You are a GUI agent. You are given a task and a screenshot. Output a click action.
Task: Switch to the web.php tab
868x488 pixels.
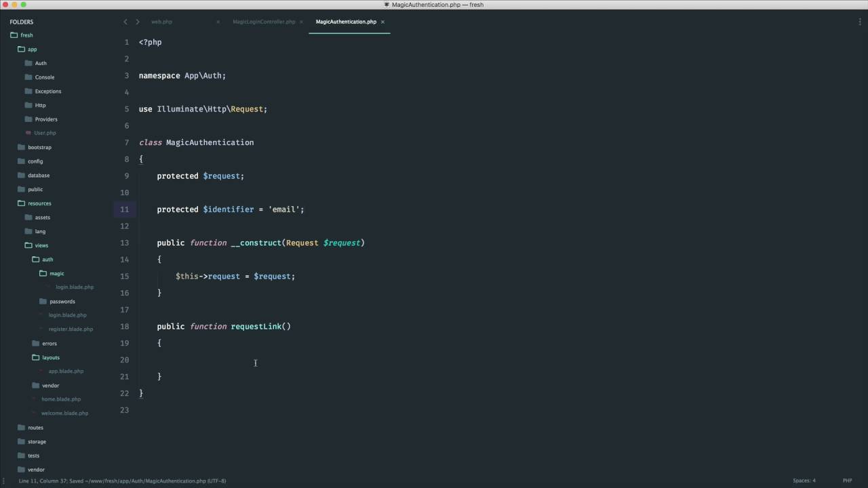[x=161, y=22]
